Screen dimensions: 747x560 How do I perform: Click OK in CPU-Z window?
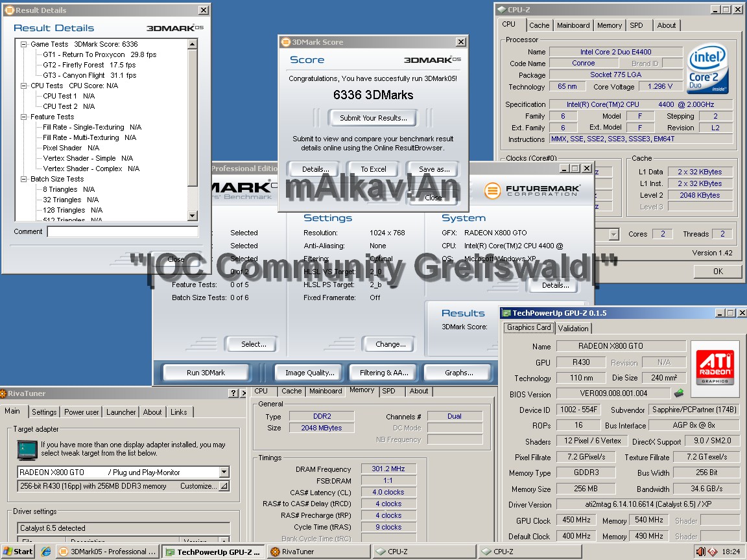[717, 272]
